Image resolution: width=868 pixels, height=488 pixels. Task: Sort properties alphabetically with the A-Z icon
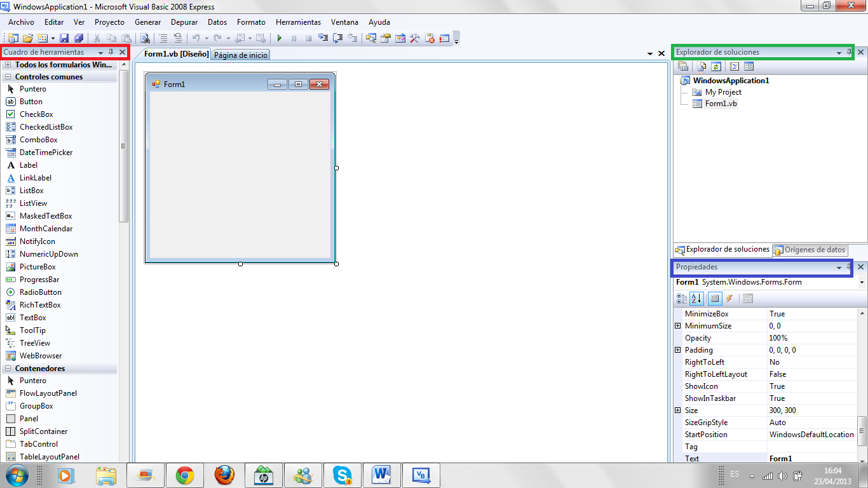coord(696,298)
